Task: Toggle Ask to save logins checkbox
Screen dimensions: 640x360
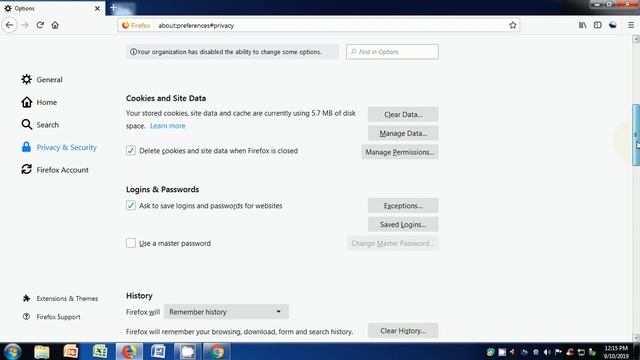Action: coord(131,205)
